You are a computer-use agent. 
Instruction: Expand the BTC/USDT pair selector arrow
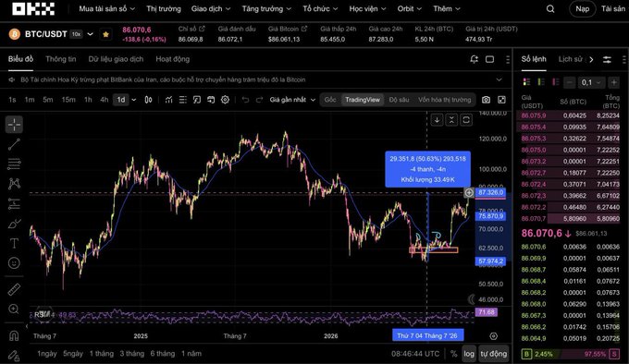(91, 34)
